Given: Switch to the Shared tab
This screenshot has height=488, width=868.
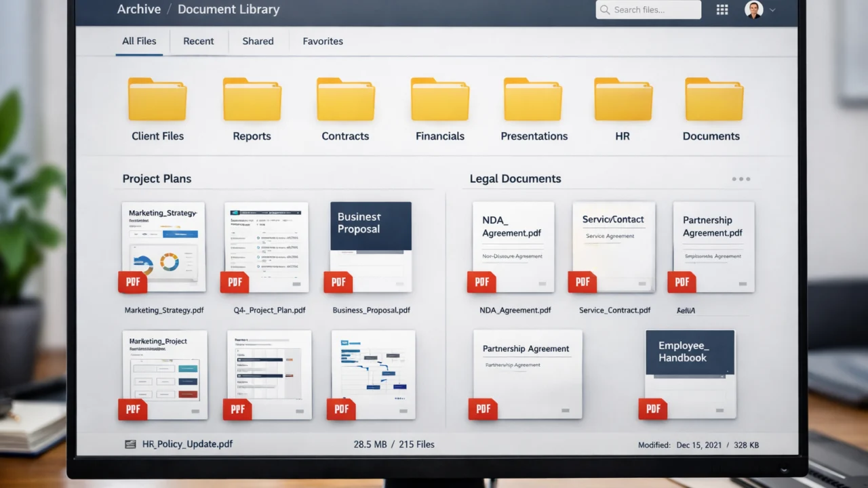Looking at the screenshot, I should pyautogui.click(x=258, y=41).
